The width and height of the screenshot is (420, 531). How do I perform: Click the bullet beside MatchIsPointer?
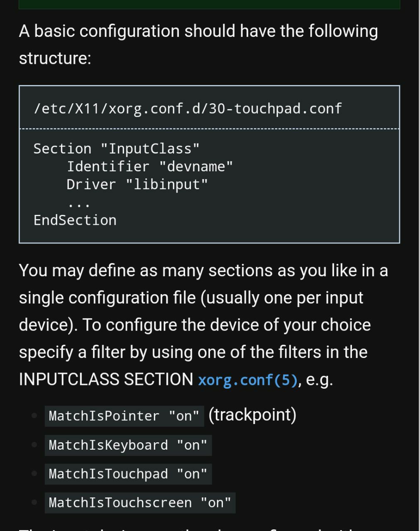pos(35,416)
